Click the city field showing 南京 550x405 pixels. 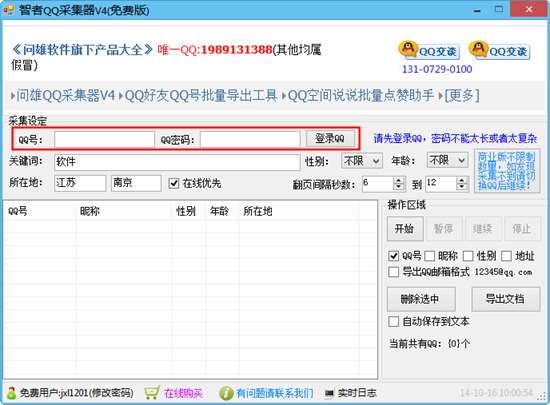(x=136, y=183)
